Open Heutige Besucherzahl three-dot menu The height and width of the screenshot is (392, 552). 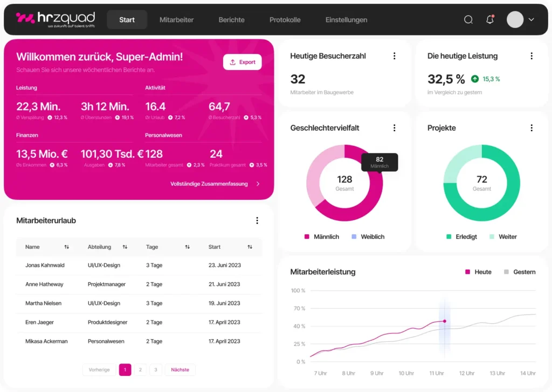click(x=395, y=56)
